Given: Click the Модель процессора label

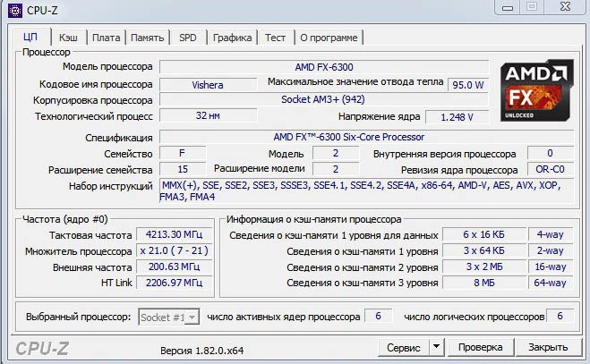Looking at the screenshot, I should [x=107, y=66].
